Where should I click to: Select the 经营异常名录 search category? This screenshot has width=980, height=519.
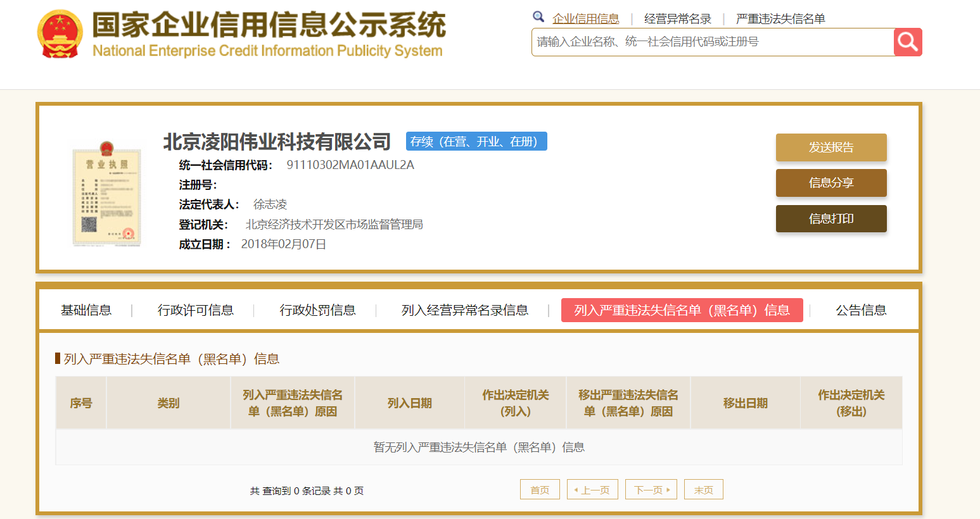[678, 19]
